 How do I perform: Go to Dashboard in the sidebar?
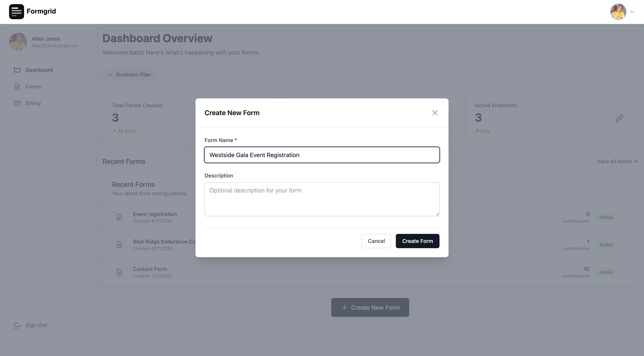click(x=39, y=70)
